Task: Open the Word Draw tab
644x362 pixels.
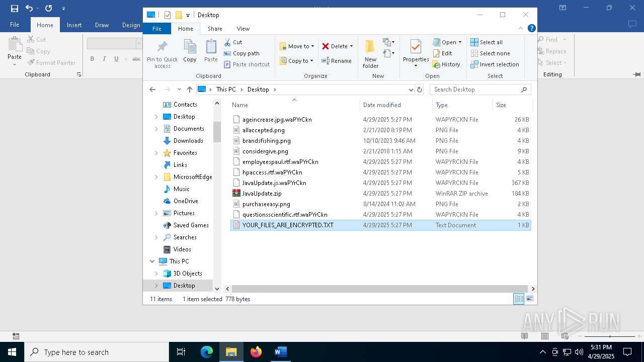Action: (102, 25)
